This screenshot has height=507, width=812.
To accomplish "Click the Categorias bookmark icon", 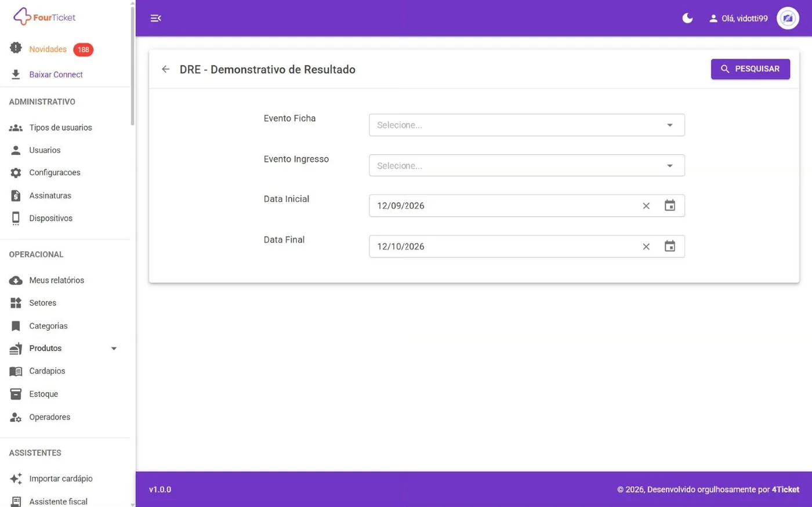I will [x=16, y=326].
